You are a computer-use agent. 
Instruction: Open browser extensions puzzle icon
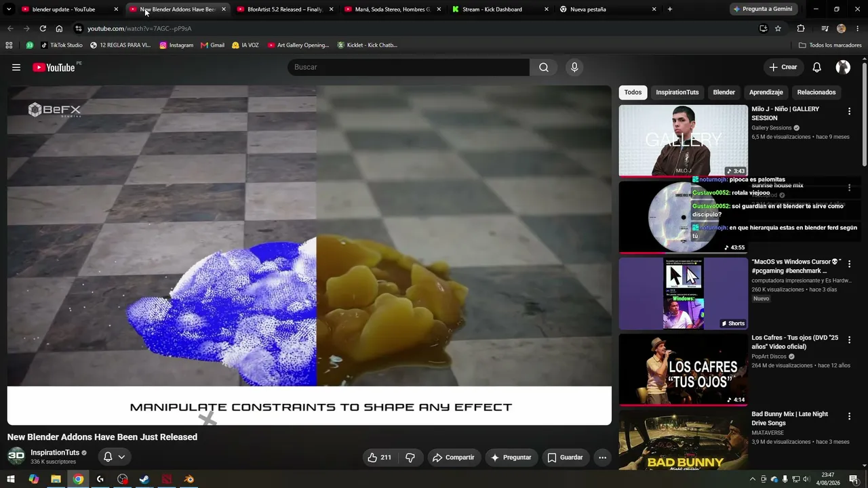click(801, 28)
